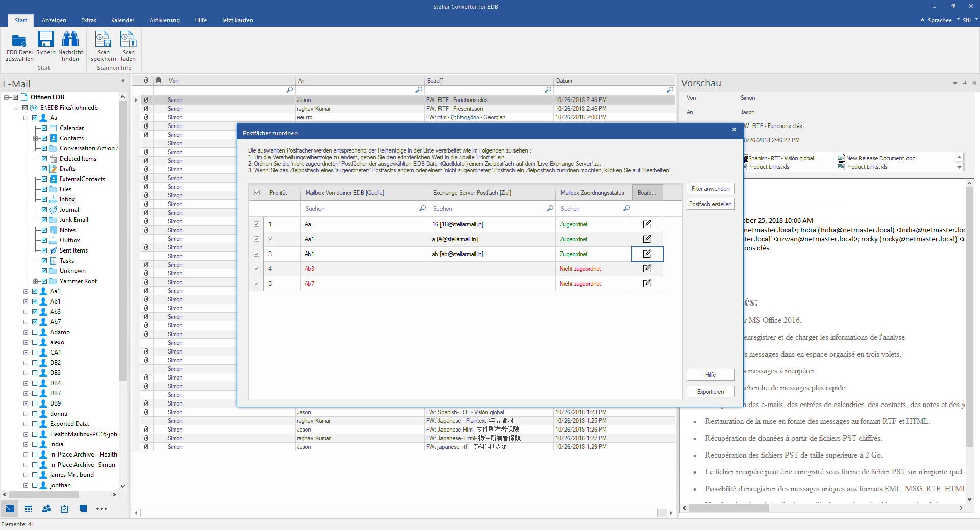Screen dimensions: 980x530
Task: Collapse the Aa mailbox tree node
Action: pyautogui.click(x=26, y=118)
